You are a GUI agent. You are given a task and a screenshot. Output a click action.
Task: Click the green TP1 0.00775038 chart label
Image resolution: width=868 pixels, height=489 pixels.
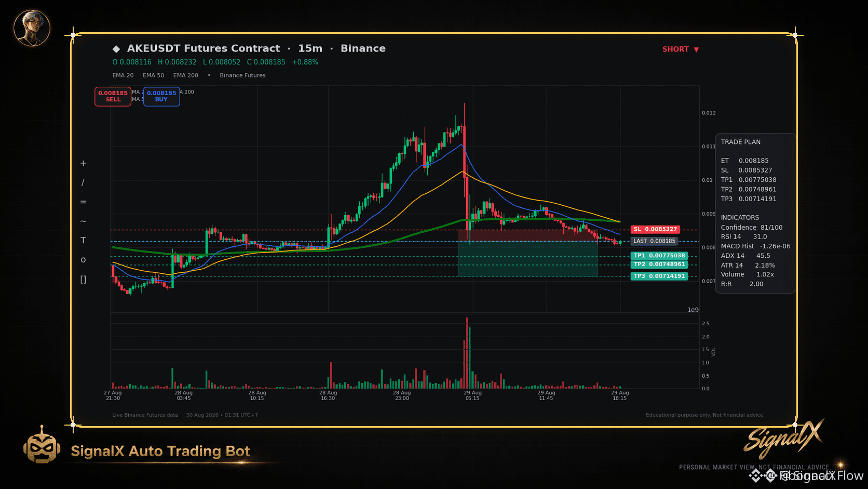pyautogui.click(x=659, y=256)
